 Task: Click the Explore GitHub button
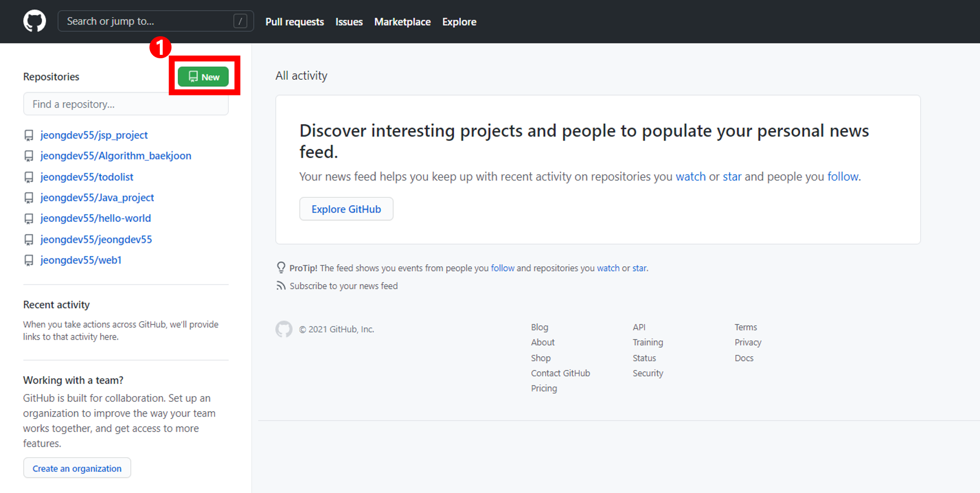tap(346, 209)
